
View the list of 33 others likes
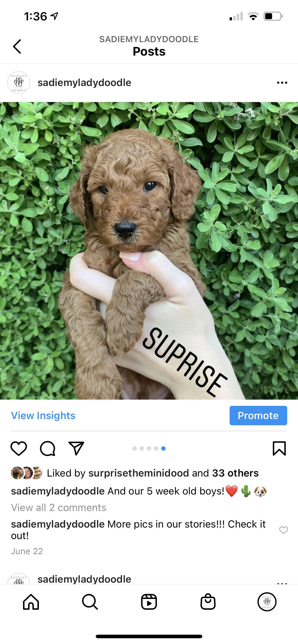click(235, 473)
